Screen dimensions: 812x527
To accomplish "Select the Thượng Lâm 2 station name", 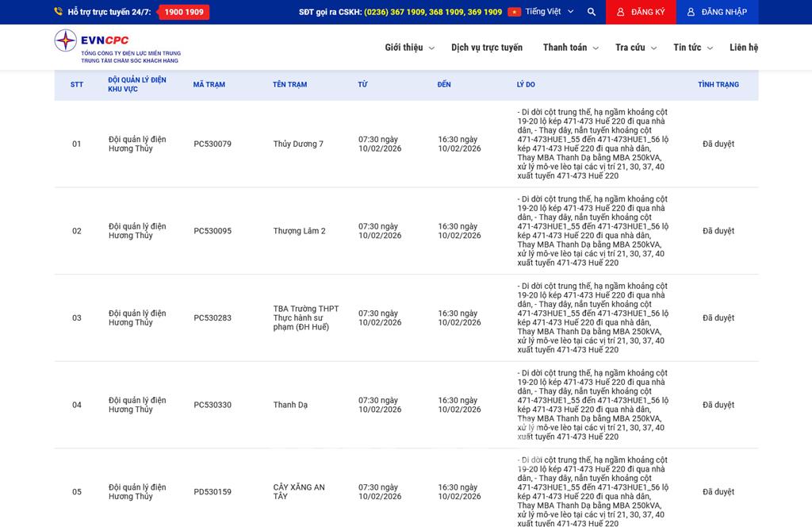I will [x=299, y=231].
